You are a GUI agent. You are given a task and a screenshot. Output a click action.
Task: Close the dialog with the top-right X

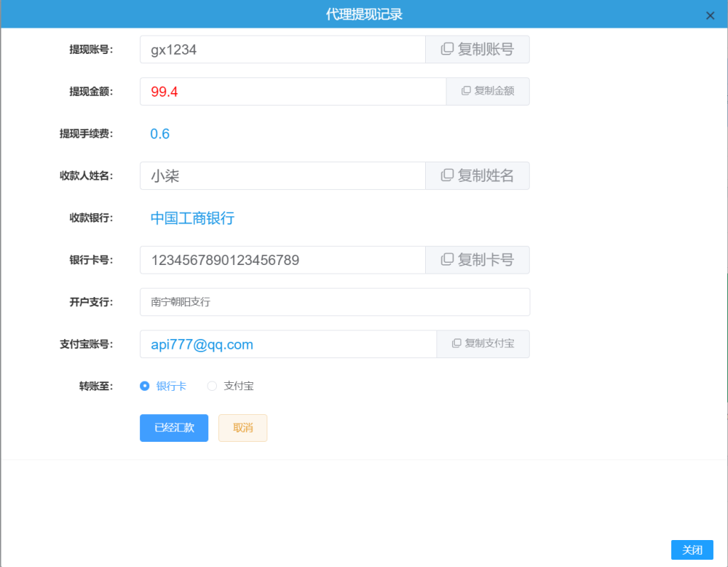click(710, 15)
